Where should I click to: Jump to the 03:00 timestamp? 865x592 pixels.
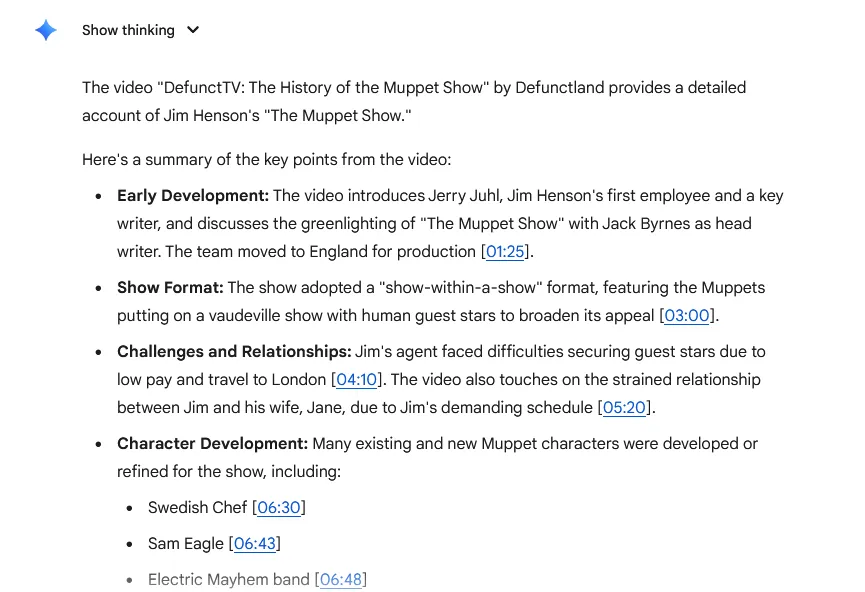tap(687, 316)
